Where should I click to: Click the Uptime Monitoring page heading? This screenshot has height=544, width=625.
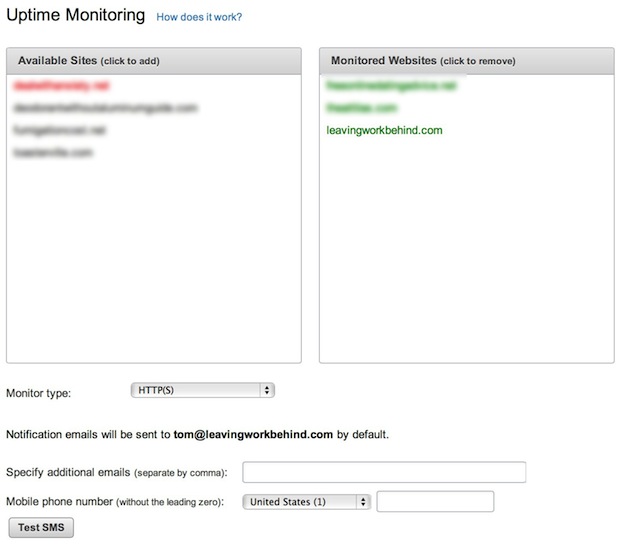pos(76,16)
